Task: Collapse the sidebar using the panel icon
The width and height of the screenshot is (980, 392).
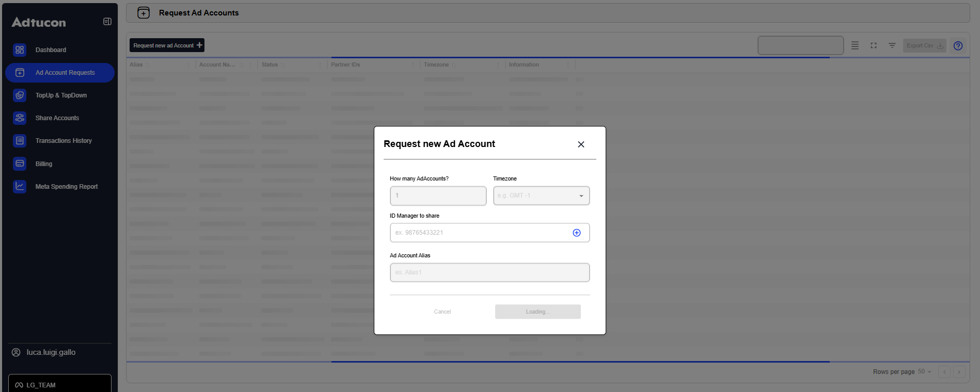Action: [107, 22]
